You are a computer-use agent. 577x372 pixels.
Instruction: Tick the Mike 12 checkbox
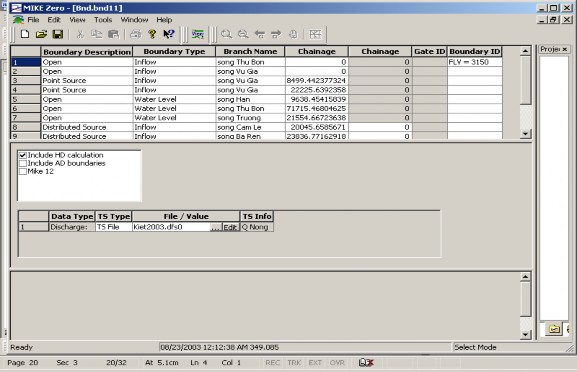click(23, 171)
